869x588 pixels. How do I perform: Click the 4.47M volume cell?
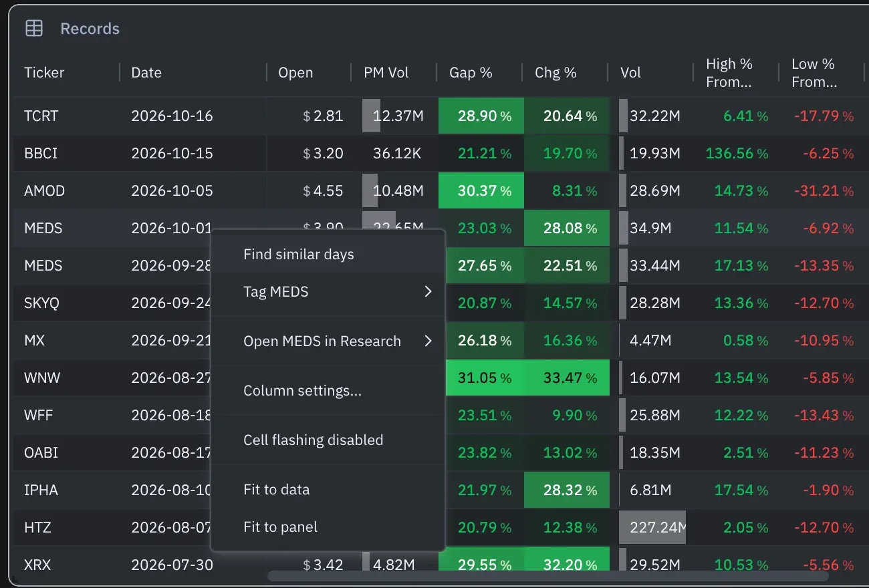coord(652,341)
